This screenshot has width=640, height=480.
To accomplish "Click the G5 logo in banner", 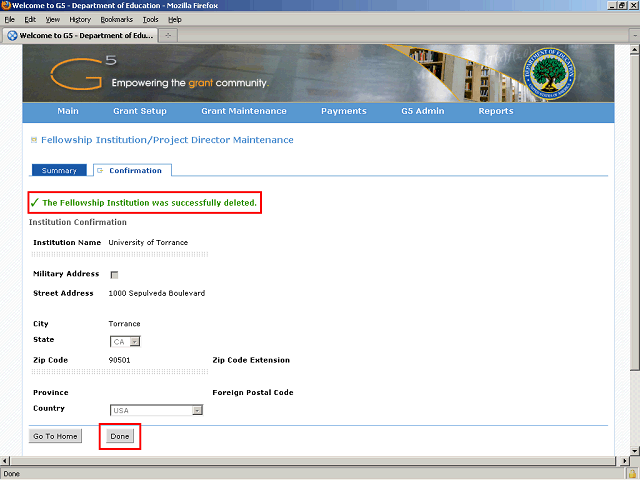I will click(x=83, y=73).
